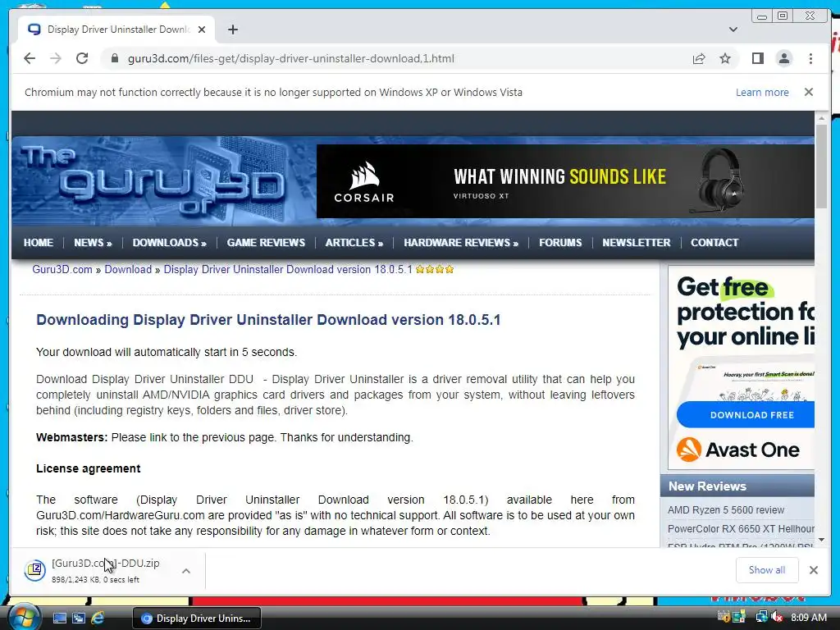Screen dimensions: 840x630
Task: Open the HARDWARE REVIEWS menu
Action: tap(461, 243)
